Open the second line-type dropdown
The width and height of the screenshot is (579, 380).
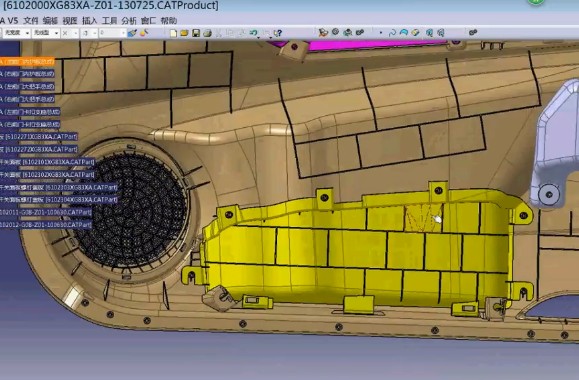pyautogui.click(x=46, y=33)
